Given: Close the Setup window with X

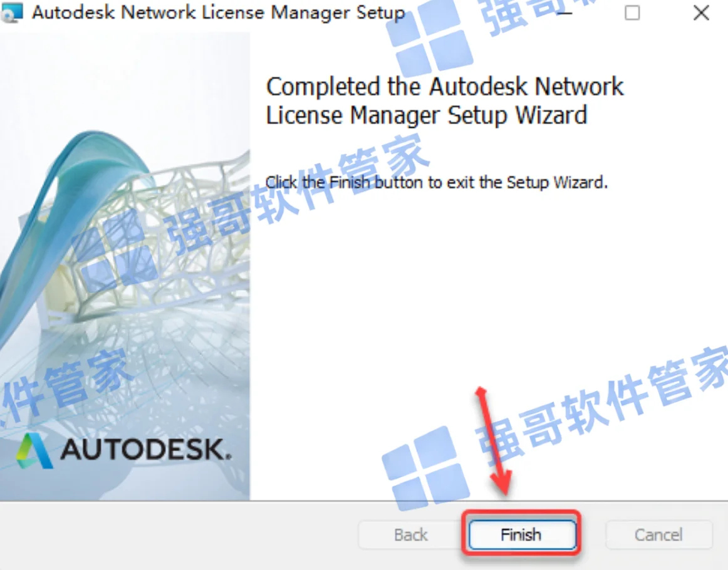Looking at the screenshot, I should point(701,13).
